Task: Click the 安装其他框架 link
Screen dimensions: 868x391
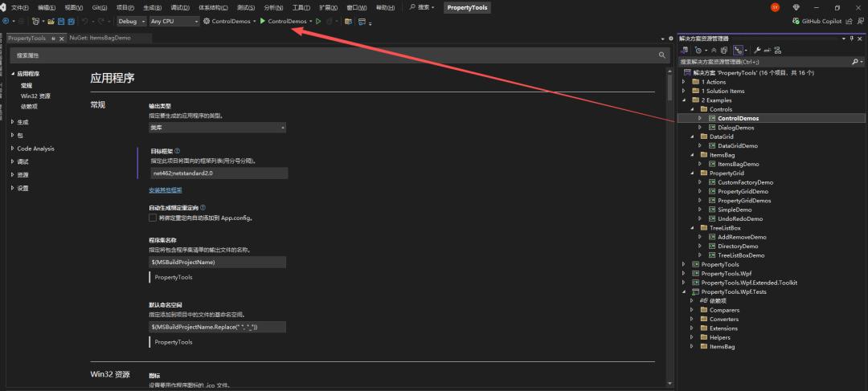Action: coord(166,189)
